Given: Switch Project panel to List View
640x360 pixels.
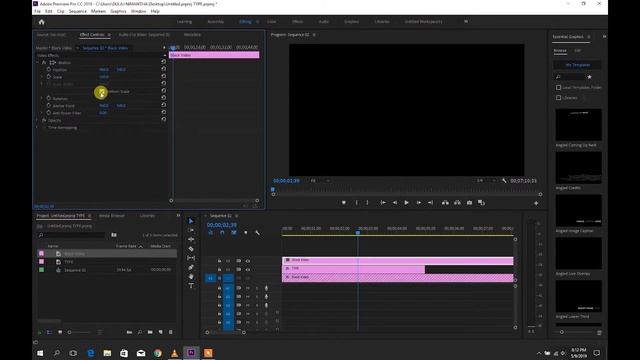Looking at the screenshot, I should coord(49,332).
